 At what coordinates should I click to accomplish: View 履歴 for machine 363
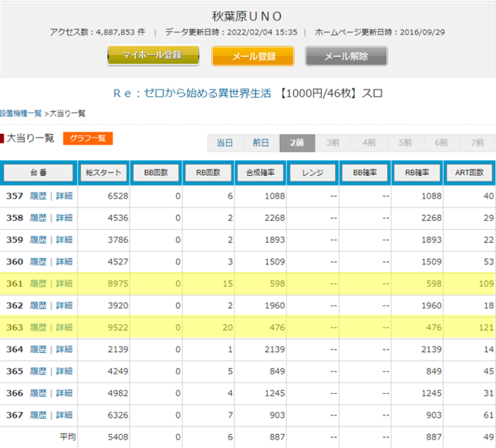pyautogui.click(x=38, y=327)
